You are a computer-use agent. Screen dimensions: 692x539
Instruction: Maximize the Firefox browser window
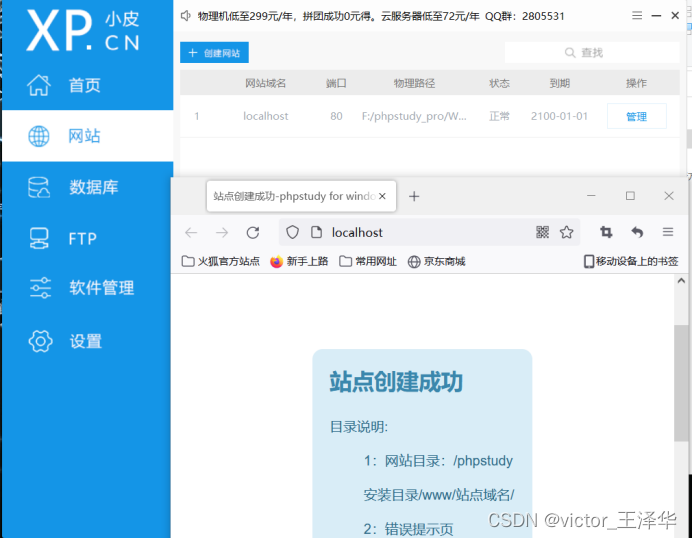click(x=630, y=196)
